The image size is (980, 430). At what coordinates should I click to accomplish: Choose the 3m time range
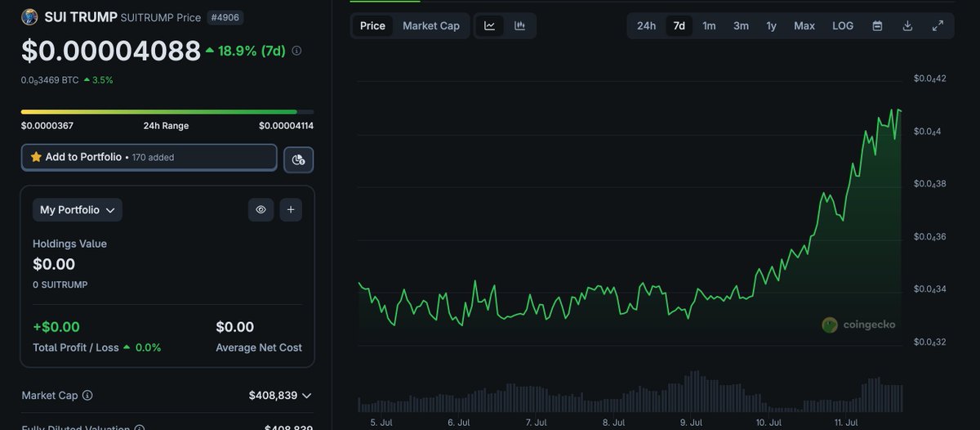741,25
